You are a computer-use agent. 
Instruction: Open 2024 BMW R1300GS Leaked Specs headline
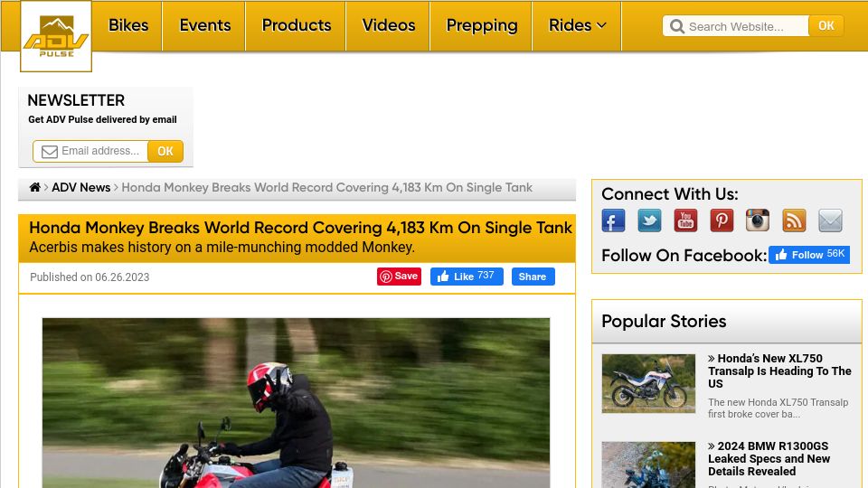(769, 459)
